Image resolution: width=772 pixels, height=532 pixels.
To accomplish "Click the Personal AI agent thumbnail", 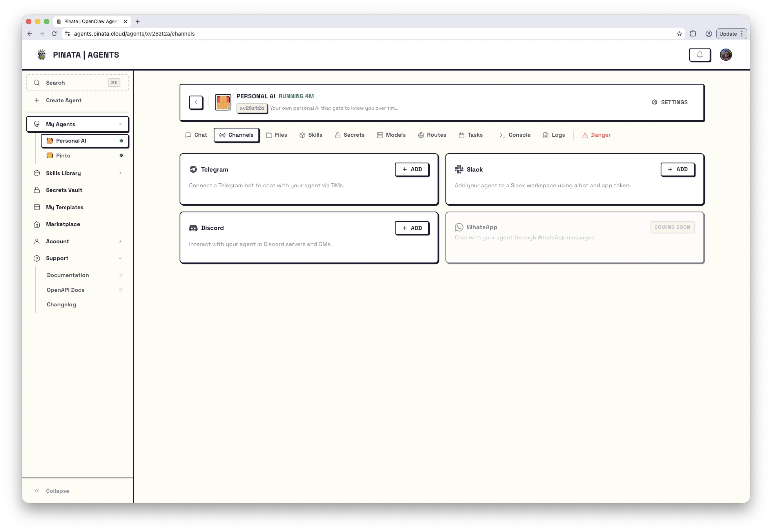I will pyautogui.click(x=223, y=102).
